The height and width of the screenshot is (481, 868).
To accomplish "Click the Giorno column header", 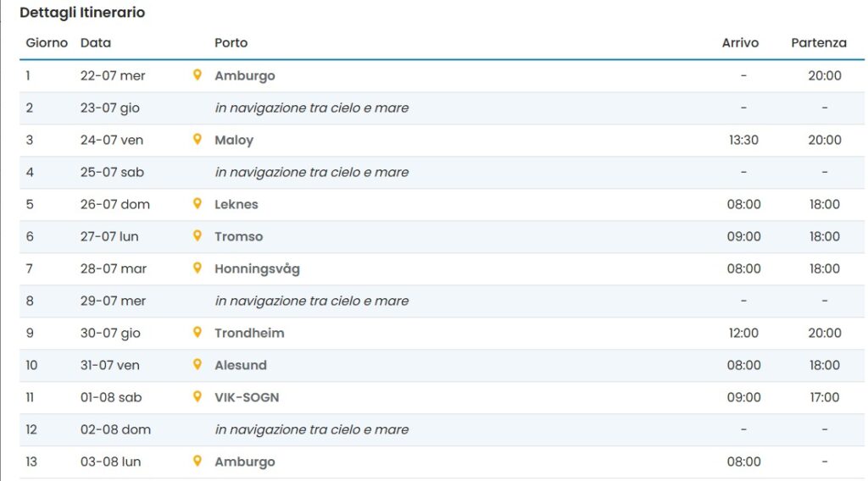I will [47, 42].
